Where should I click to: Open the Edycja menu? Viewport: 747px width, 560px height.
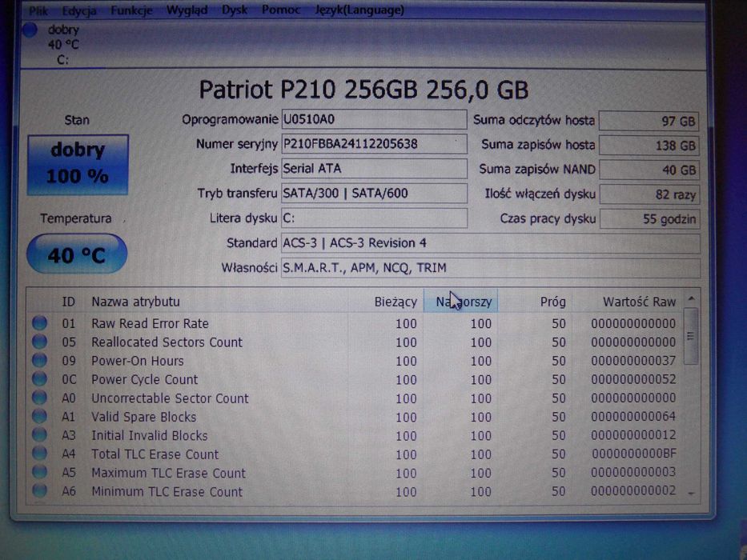(x=79, y=10)
